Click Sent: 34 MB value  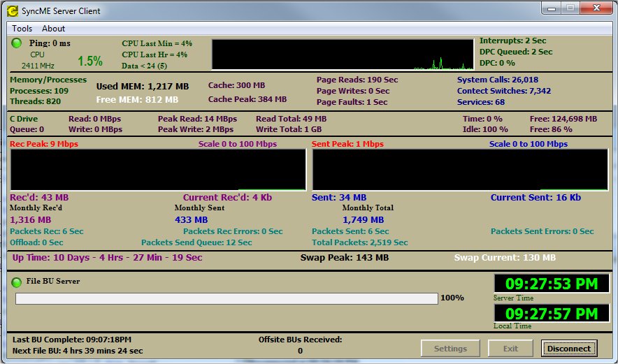pyautogui.click(x=339, y=197)
